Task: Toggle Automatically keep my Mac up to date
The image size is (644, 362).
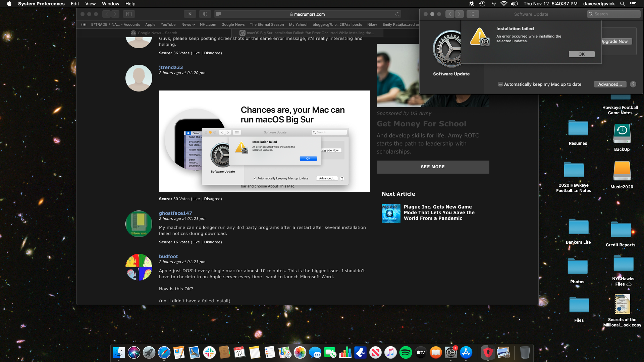Action: pos(500,84)
